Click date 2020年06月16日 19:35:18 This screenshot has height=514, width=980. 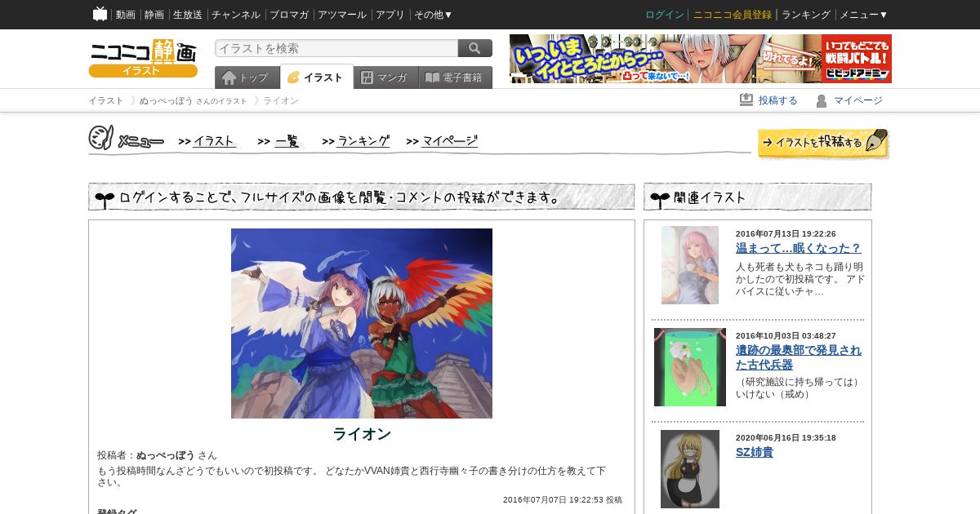point(786,438)
